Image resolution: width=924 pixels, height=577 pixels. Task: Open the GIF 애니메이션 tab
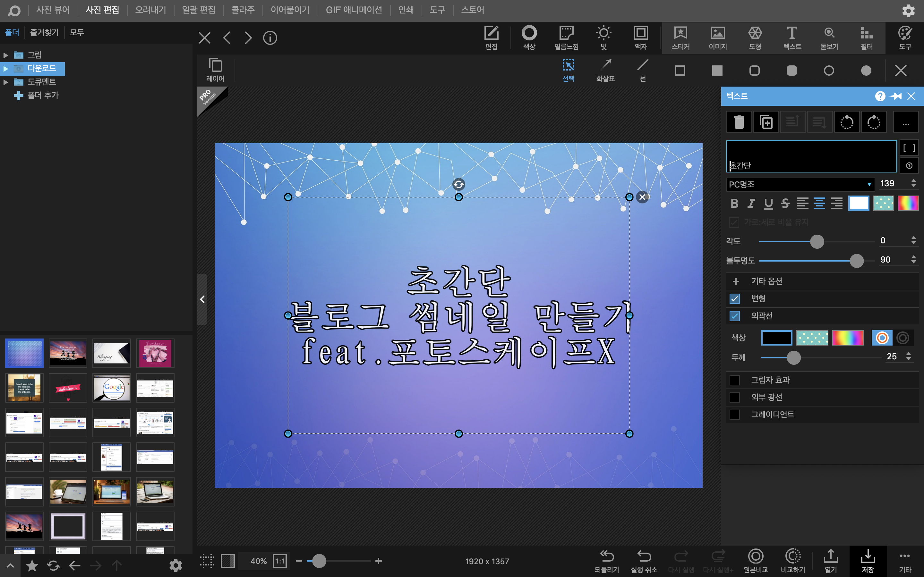tap(354, 10)
